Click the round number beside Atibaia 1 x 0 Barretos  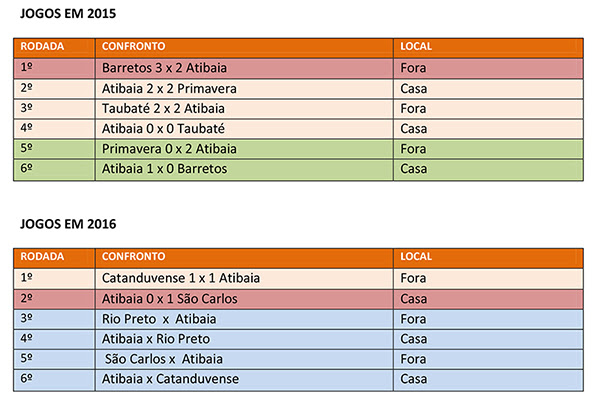(29, 169)
